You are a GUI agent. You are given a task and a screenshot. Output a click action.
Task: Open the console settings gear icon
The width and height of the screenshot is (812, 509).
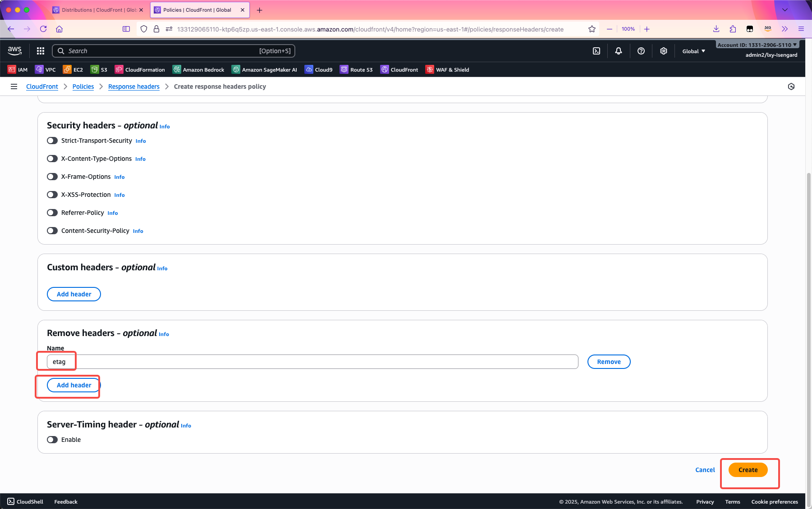[x=663, y=51]
